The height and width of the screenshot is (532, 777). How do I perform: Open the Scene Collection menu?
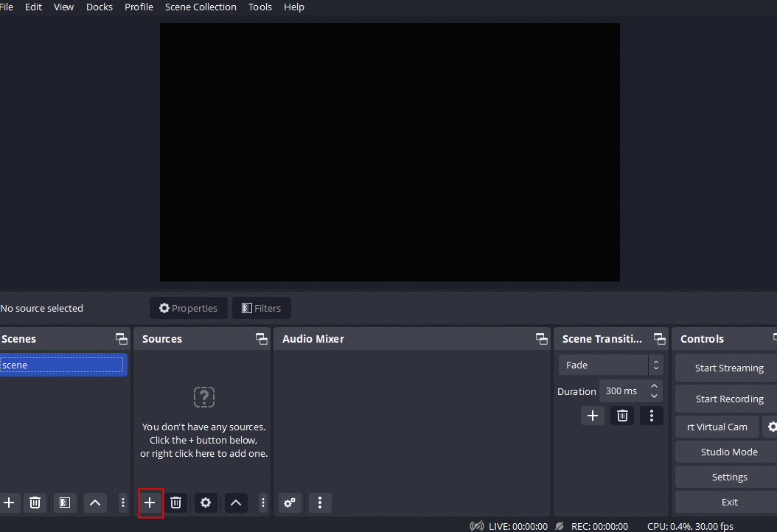tap(201, 7)
